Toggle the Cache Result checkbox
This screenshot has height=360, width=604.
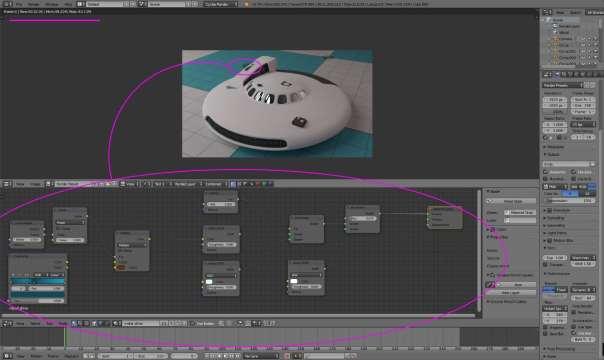point(574,179)
